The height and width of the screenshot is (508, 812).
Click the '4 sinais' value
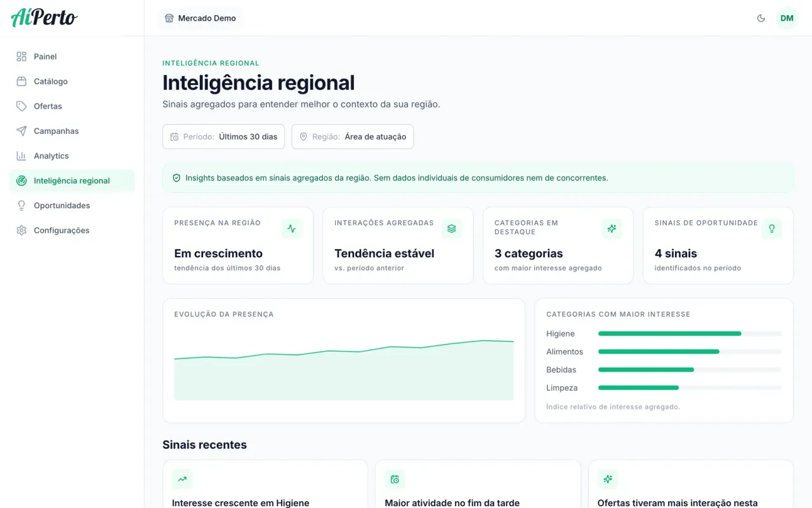pyautogui.click(x=676, y=253)
